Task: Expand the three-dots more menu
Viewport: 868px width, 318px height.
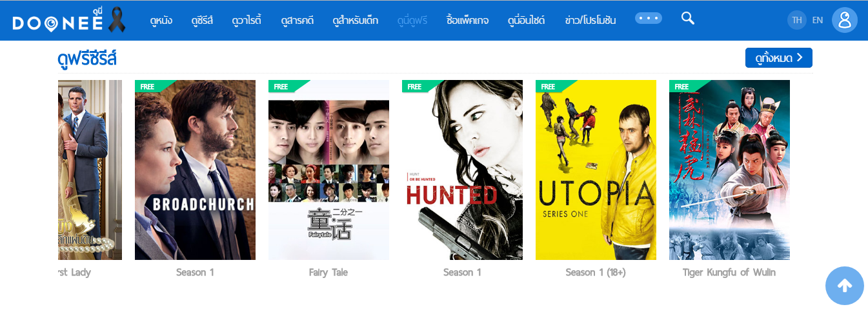Action: click(649, 18)
